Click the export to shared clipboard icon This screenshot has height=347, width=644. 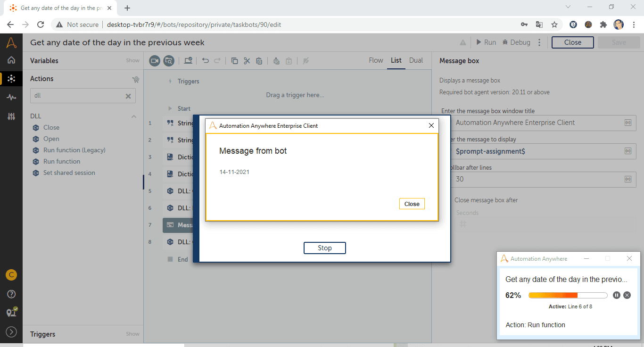pos(276,60)
